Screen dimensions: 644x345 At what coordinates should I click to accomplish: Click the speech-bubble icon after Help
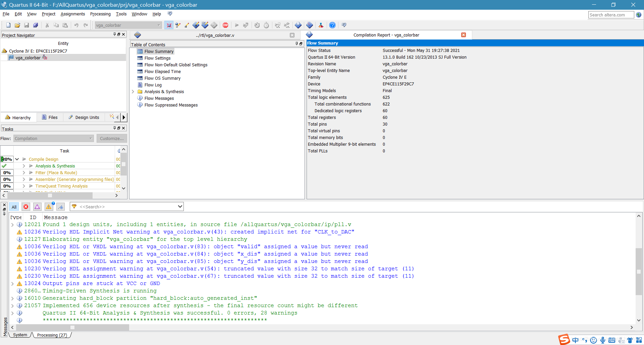point(344,25)
